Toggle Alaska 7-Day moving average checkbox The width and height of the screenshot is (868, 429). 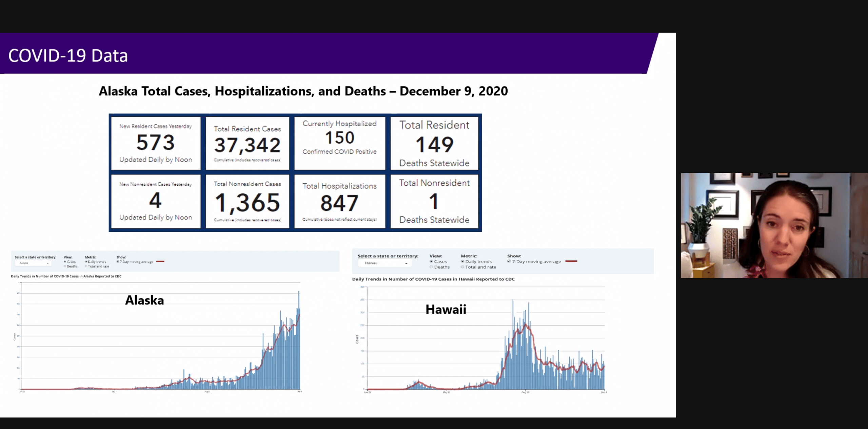tap(118, 262)
